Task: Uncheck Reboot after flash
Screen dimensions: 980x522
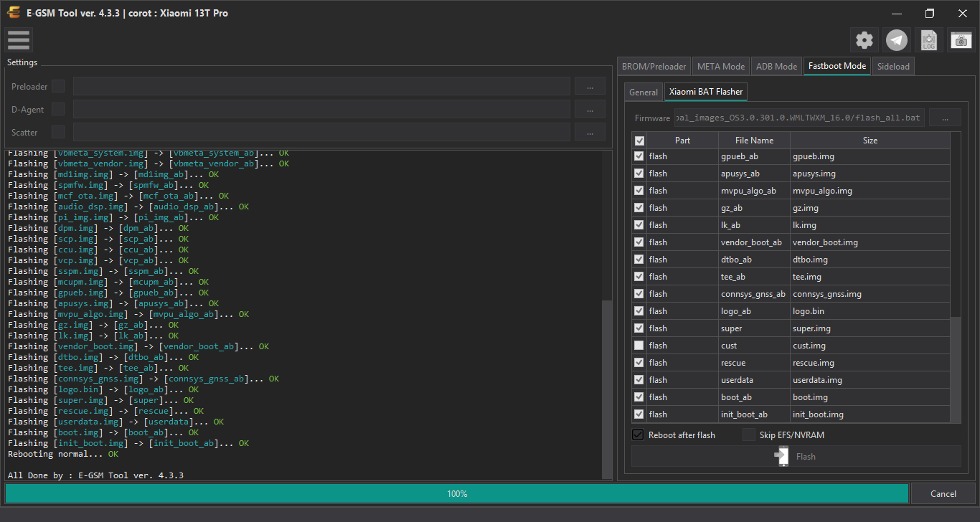Action: [x=638, y=435]
